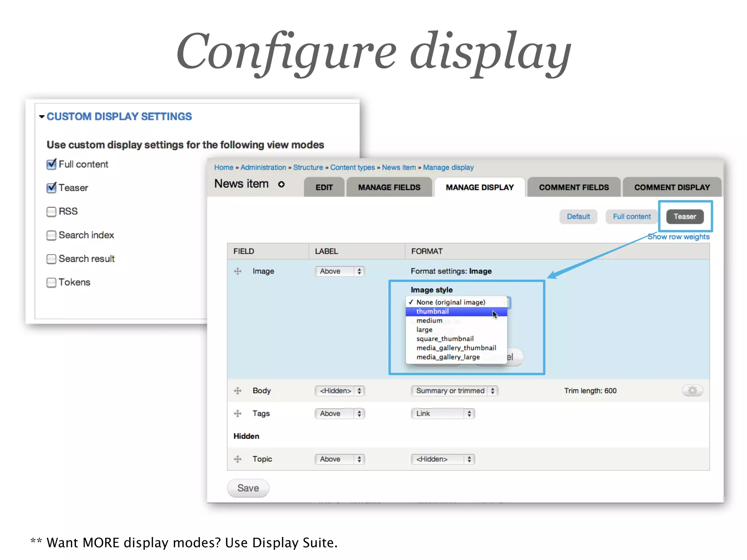The width and height of the screenshot is (747, 560).
Task: Go to Content types breadcrumb link
Action: click(352, 167)
